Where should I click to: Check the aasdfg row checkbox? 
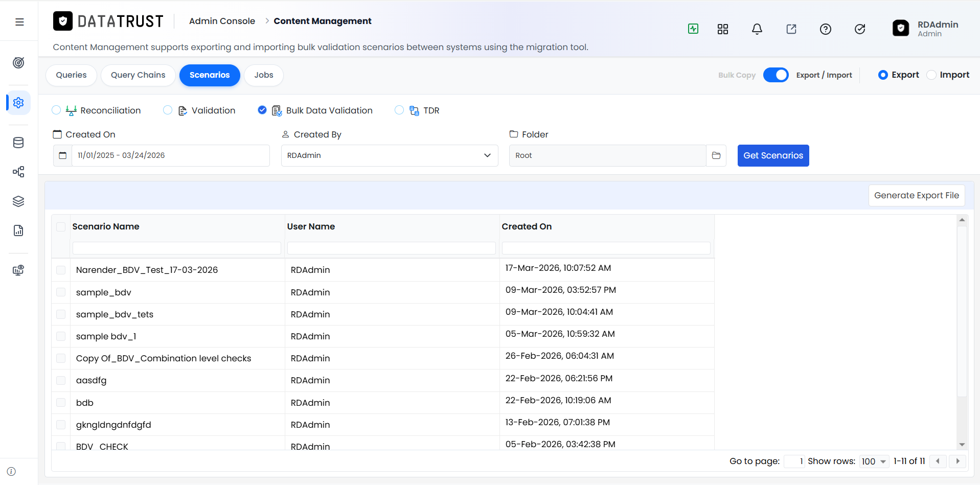61,380
